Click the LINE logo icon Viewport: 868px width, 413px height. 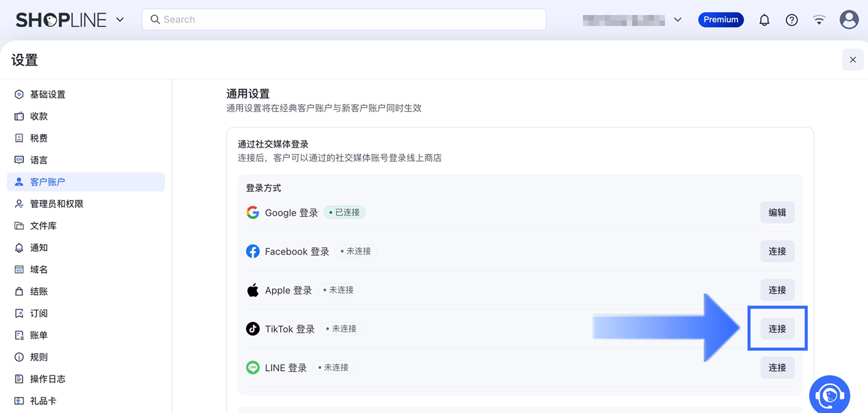tap(253, 368)
